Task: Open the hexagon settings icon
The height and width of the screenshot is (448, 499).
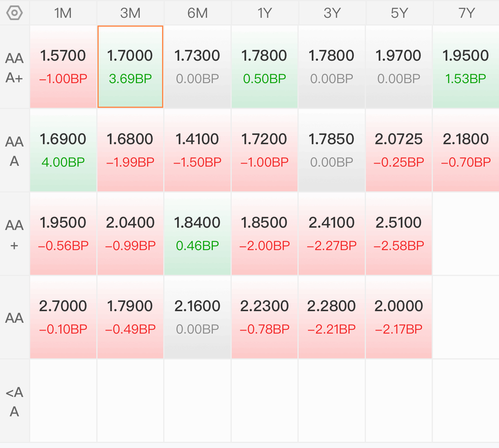Action: tap(15, 13)
